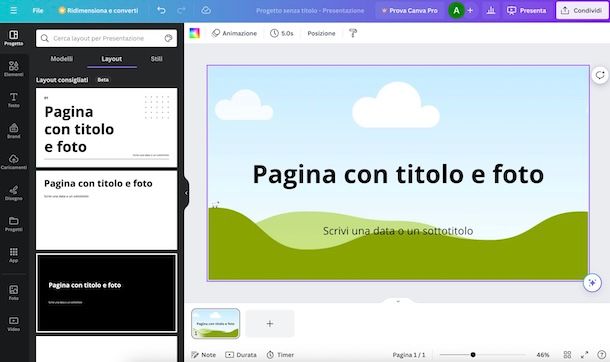Image resolution: width=610 pixels, height=362 pixels.
Task: Open the Progetti folder panel
Action: click(x=14, y=224)
